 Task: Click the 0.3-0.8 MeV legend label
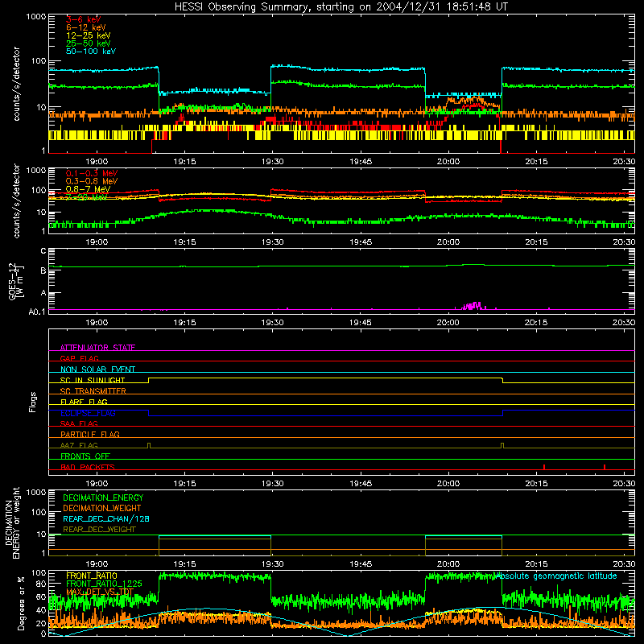coord(92,180)
